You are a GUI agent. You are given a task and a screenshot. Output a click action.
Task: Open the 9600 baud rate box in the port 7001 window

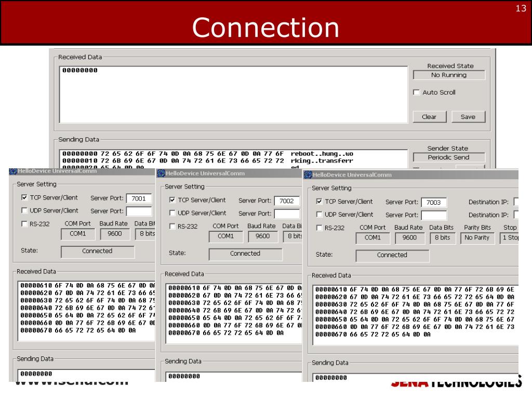click(x=115, y=234)
